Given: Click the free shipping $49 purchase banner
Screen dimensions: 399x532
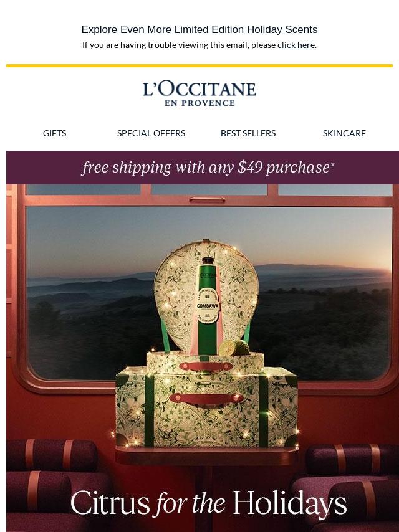Looking at the screenshot, I should pyautogui.click(x=203, y=168).
